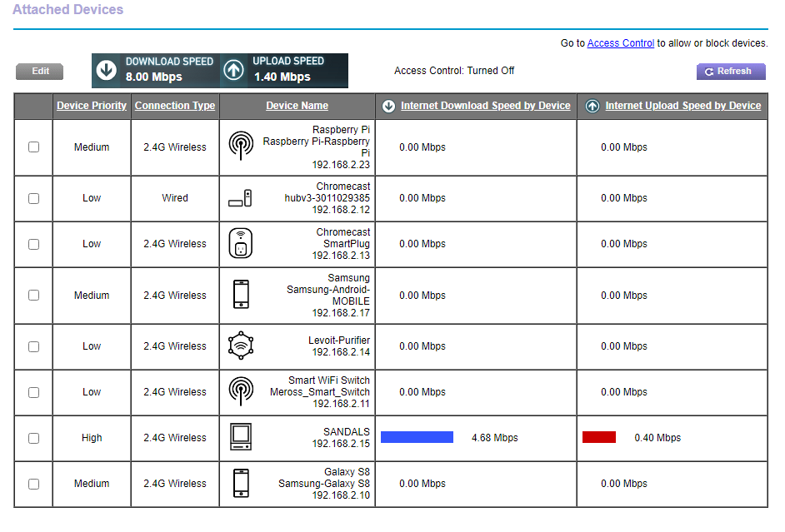Click the upload arrow in the column header
The width and height of the screenshot is (785, 532).
(x=592, y=106)
